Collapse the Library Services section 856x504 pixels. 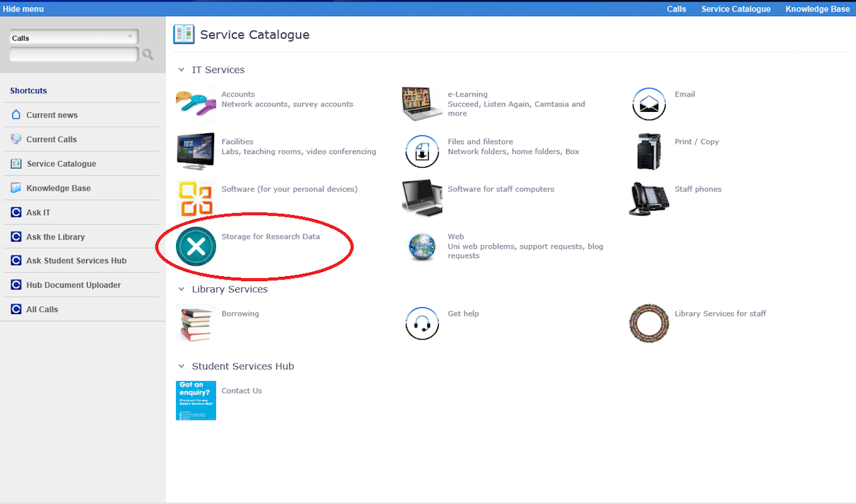[181, 289]
